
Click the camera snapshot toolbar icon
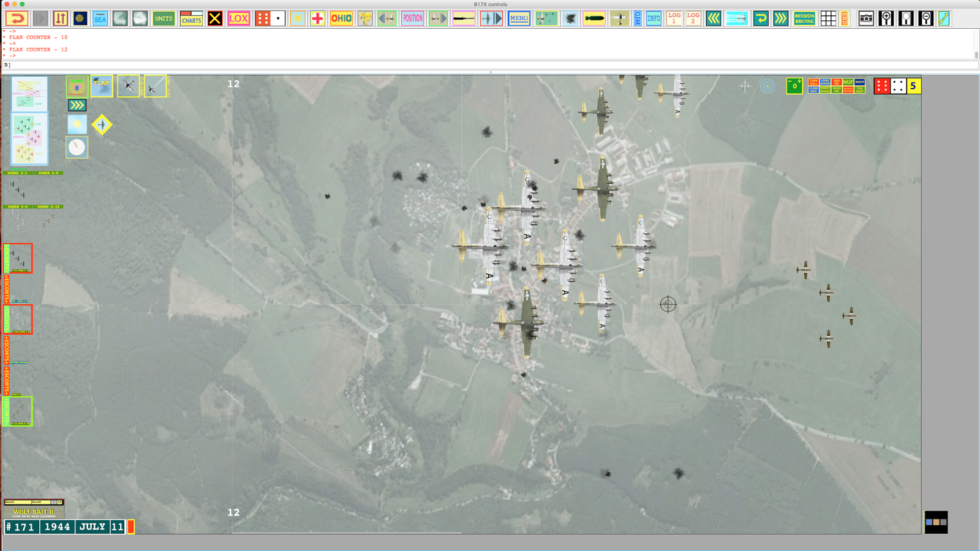[866, 18]
